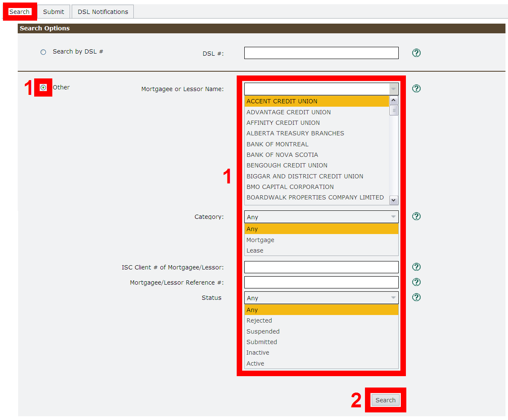Select the Search by DSL # radio button

pos(43,52)
